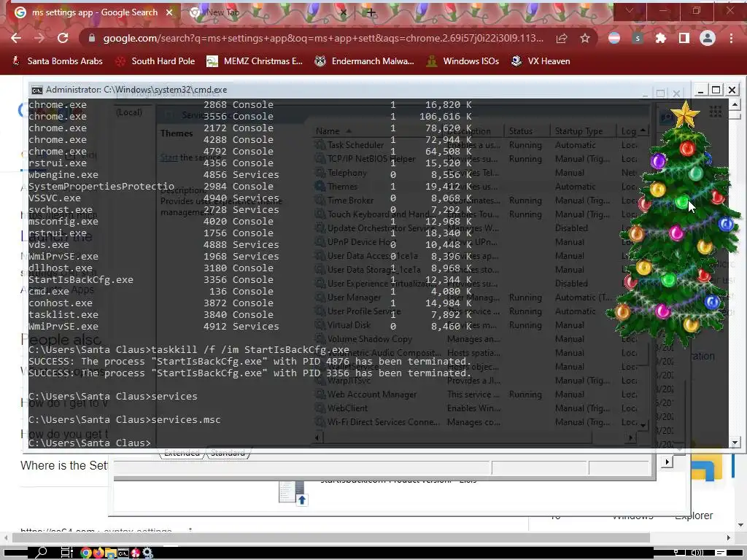Open the Extensions puzzle piece menu
Image resolution: width=747 pixels, height=560 pixels.
(661, 38)
